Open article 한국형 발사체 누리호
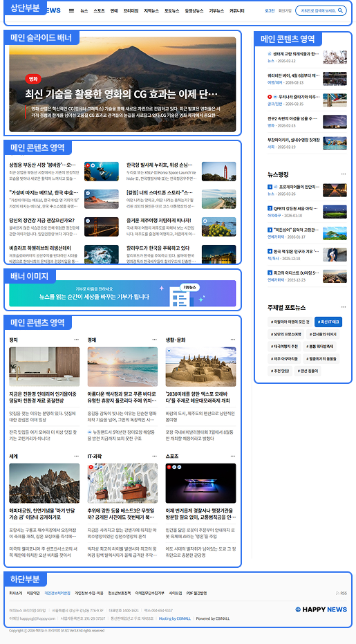Viewport: 356px width, 644px height. click(160, 165)
